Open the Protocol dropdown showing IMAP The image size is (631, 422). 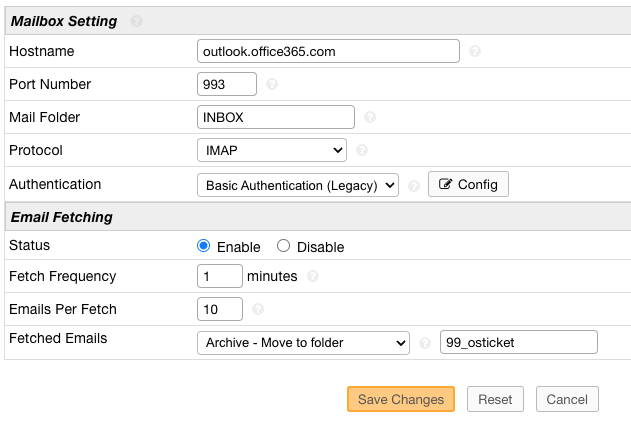pyautogui.click(x=272, y=150)
